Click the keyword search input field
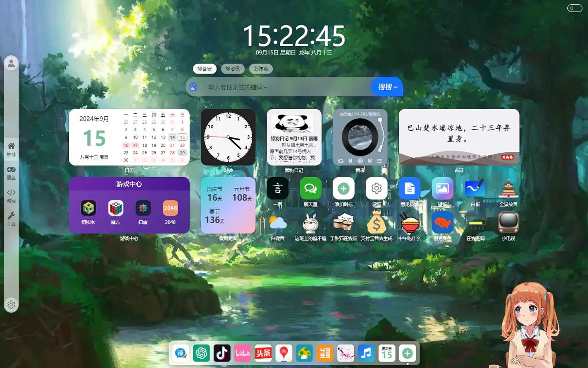The image size is (588, 368). (x=287, y=87)
